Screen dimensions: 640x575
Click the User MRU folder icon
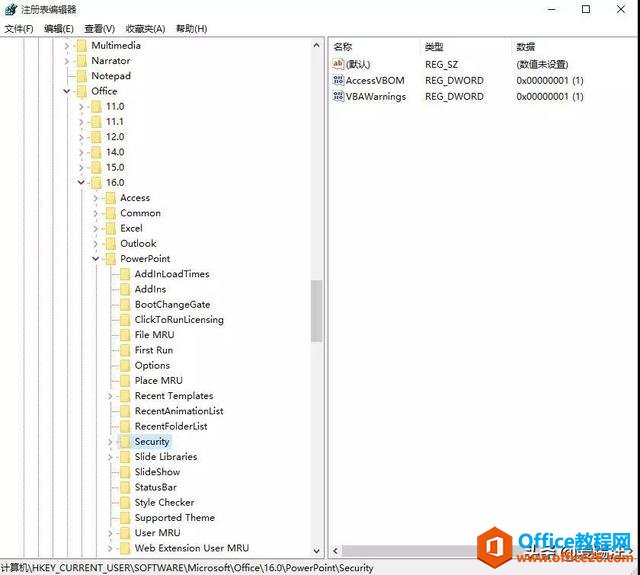coord(125,533)
